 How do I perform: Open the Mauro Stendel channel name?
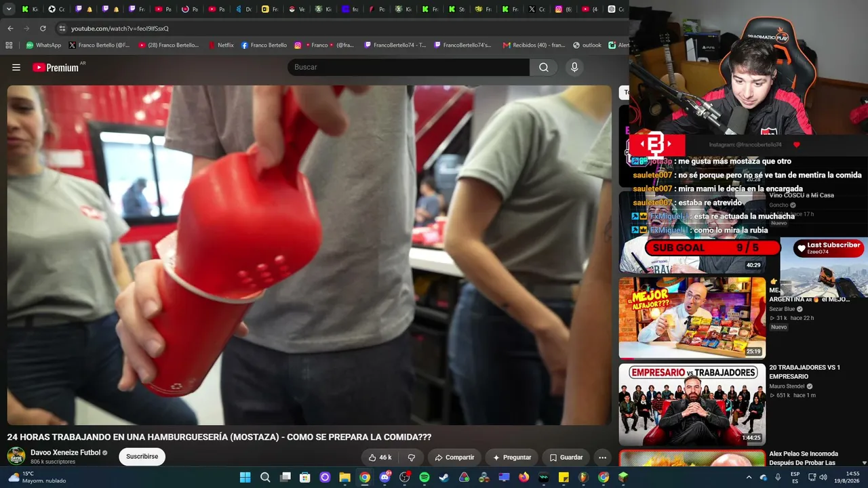click(x=787, y=386)
